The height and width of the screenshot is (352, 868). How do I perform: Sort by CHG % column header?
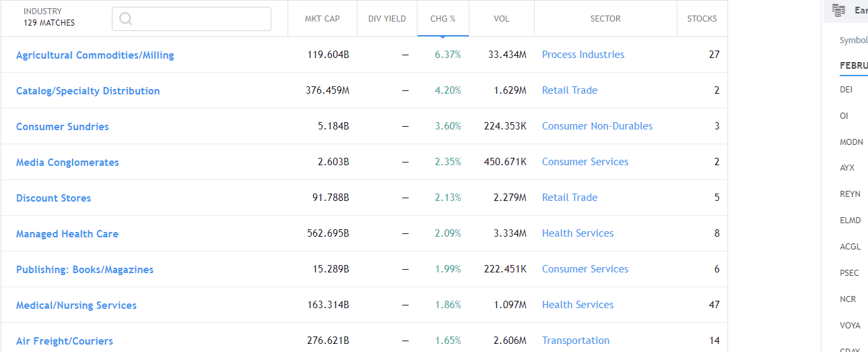pyautogui.click(x=443, y=18)
